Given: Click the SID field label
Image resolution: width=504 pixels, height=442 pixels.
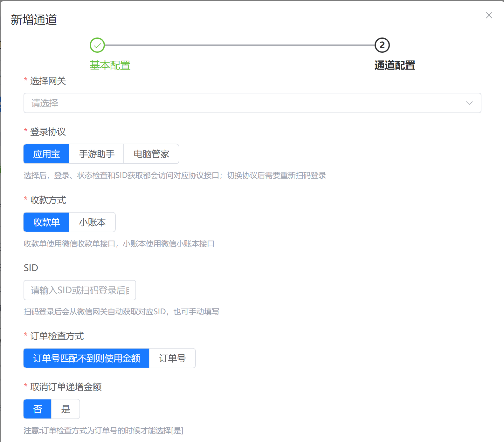Looking at the screenshot, I should 31,268.
